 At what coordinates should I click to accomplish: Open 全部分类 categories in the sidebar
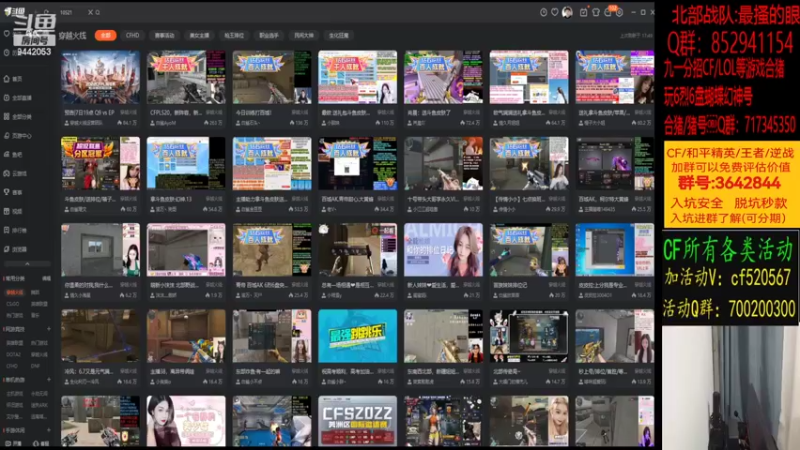[18, 117]
